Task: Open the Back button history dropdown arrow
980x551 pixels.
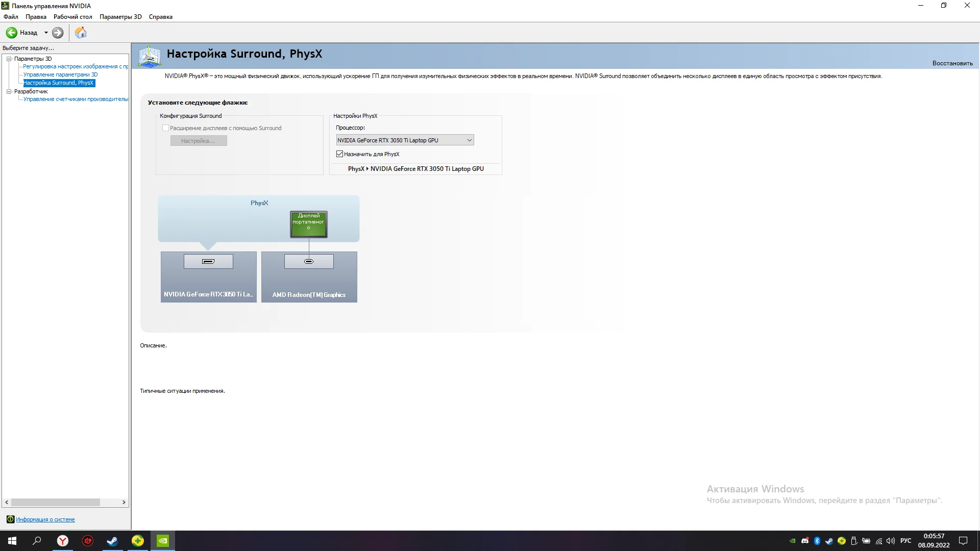Action: tap(46, 33)
